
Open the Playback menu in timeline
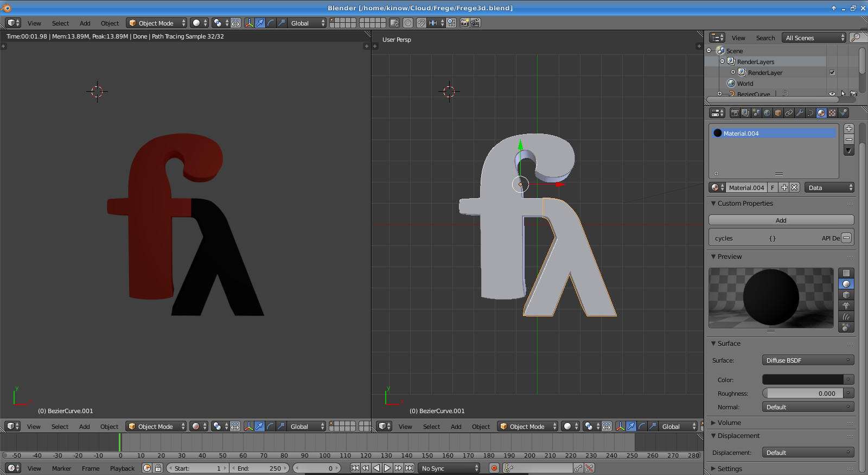point(122,468)
